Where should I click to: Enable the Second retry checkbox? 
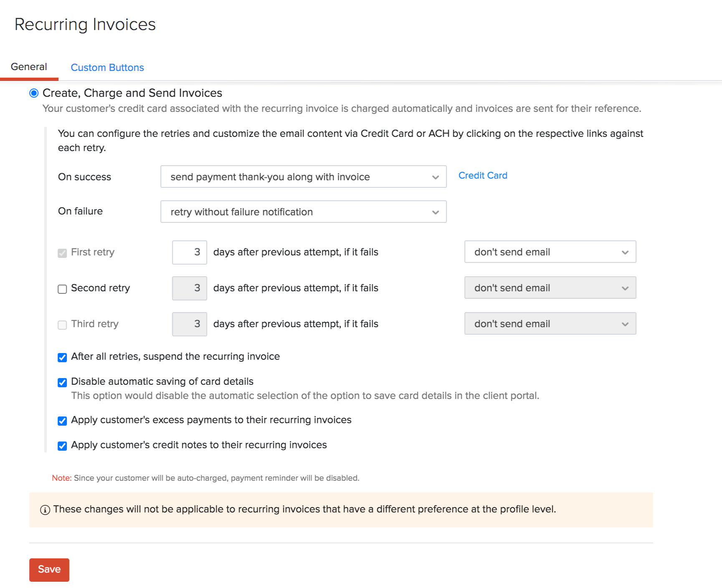[x=62, y=289]
